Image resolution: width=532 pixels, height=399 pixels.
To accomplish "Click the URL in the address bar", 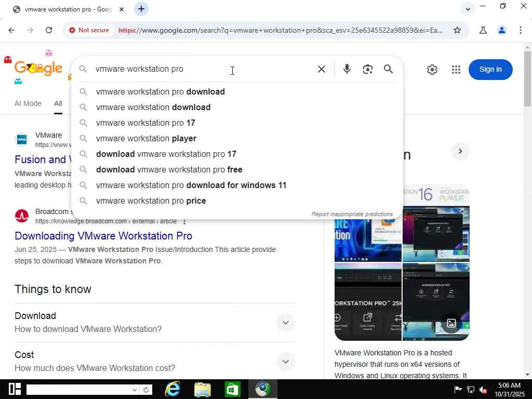I will point(280,30).
